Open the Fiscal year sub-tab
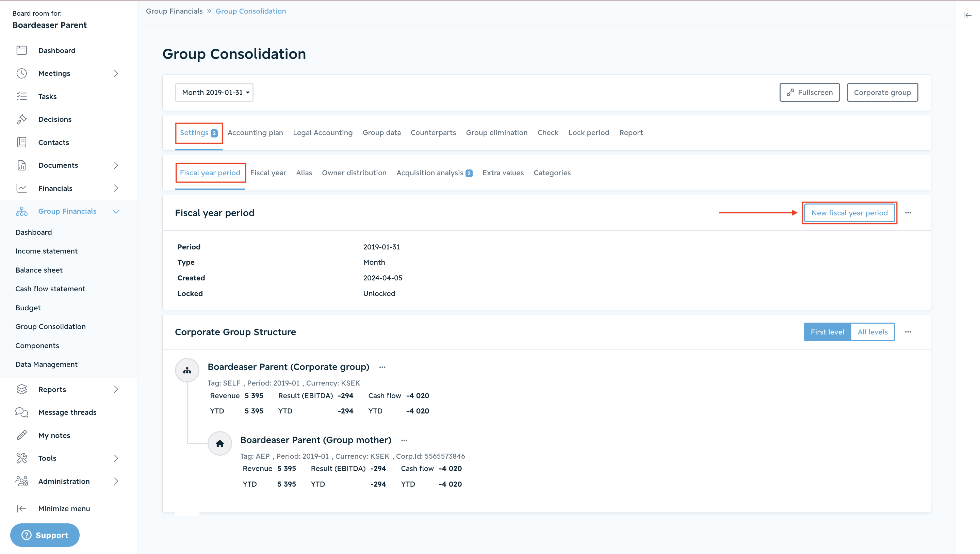 click(x=268, y=173)
